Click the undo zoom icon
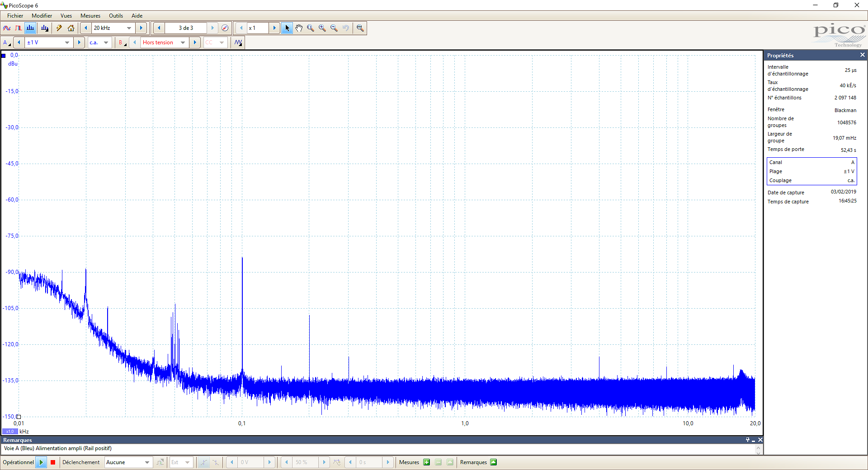This screenshot has width=868, height=470. (346, 28)
